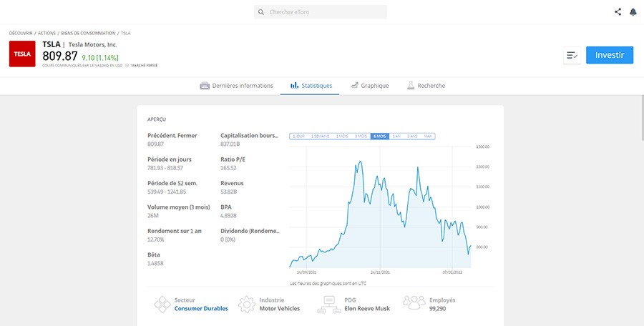
Task: Open the Graphique tab
Action: click(x=369, y=86)
